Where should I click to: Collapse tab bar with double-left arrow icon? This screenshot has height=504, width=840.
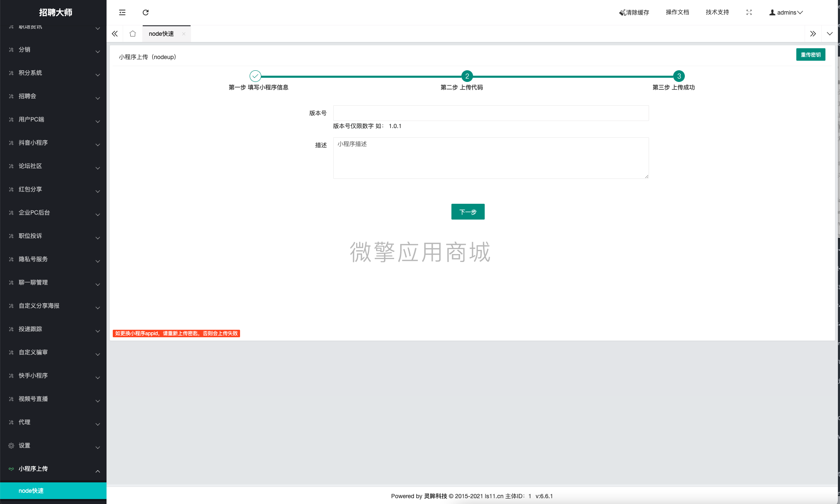[x=115, y=34]
